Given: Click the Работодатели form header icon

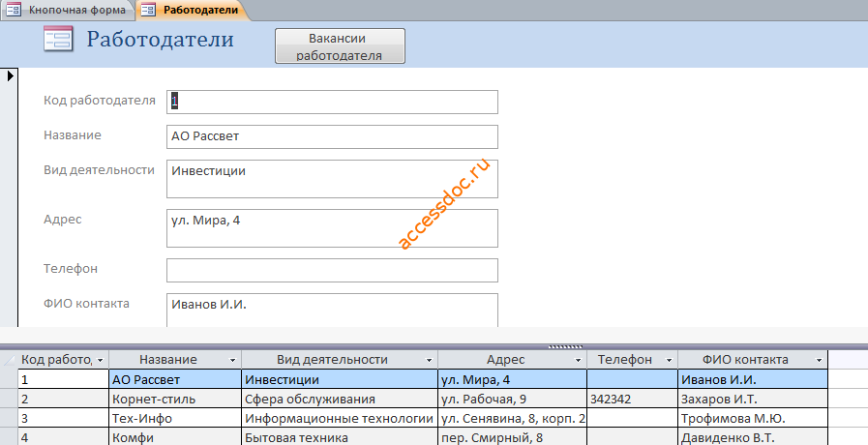Looking at the screenshot, I should (58, 40).
